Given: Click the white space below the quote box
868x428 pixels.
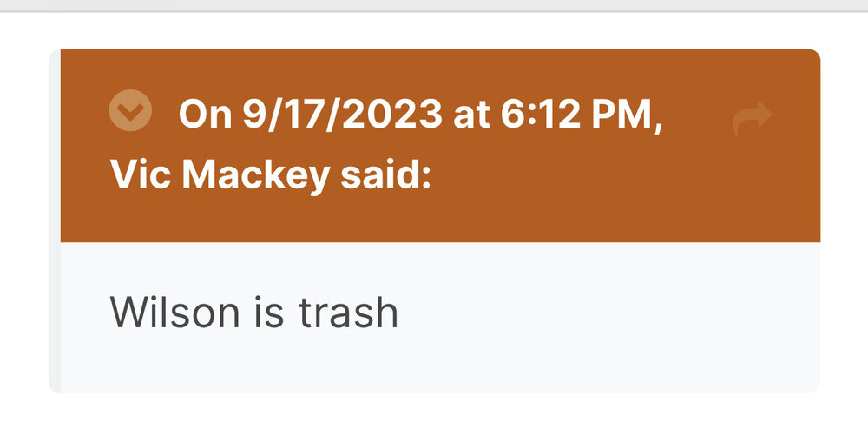Looking at the screenshot, I should coord(434,412).
